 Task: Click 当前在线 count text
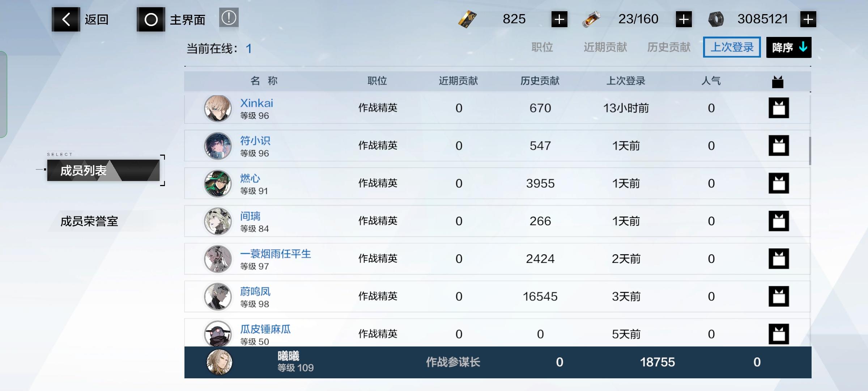coord(219,48)
